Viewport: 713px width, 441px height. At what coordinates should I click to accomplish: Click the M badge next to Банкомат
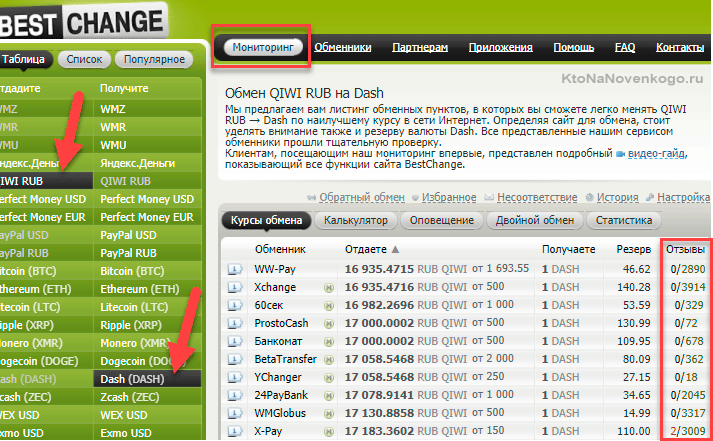(x=329, y=342)
